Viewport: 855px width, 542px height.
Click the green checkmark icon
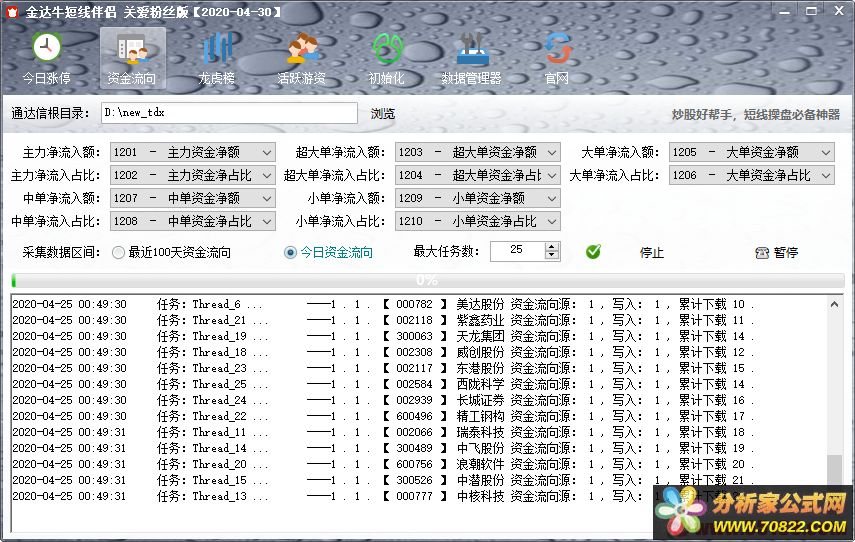593,251
